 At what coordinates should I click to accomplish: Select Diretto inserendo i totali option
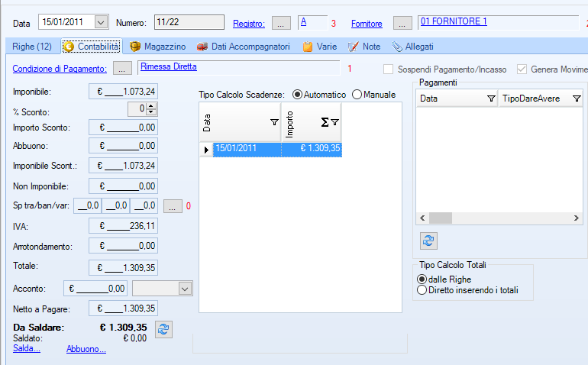pyautogui.click(x=422, y=290)
